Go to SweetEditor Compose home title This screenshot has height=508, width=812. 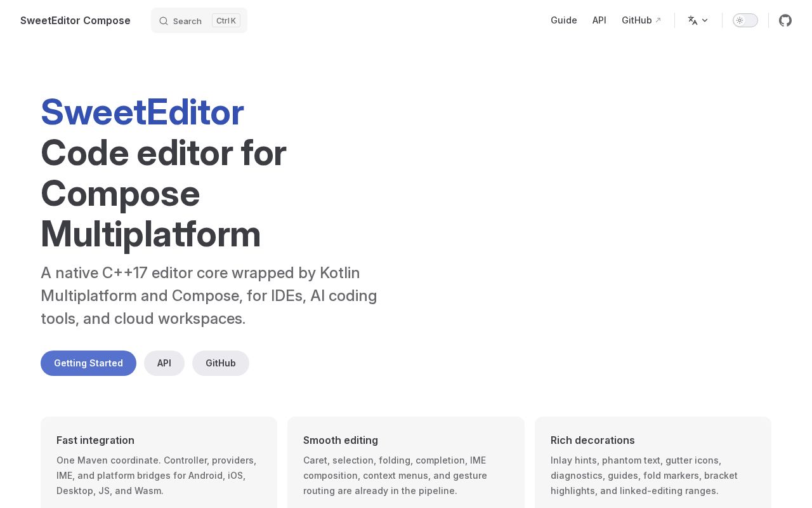[x=75, y=20]
